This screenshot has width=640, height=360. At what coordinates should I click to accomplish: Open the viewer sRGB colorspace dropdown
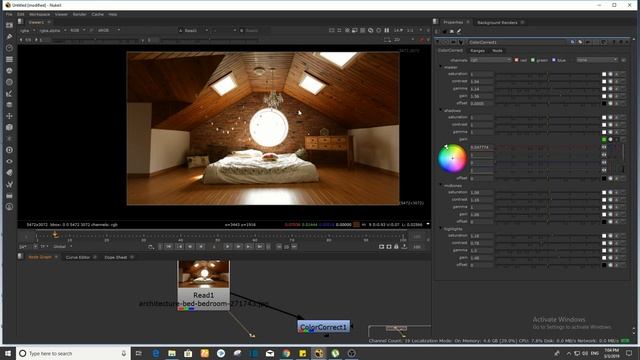(x=109, y=30)
